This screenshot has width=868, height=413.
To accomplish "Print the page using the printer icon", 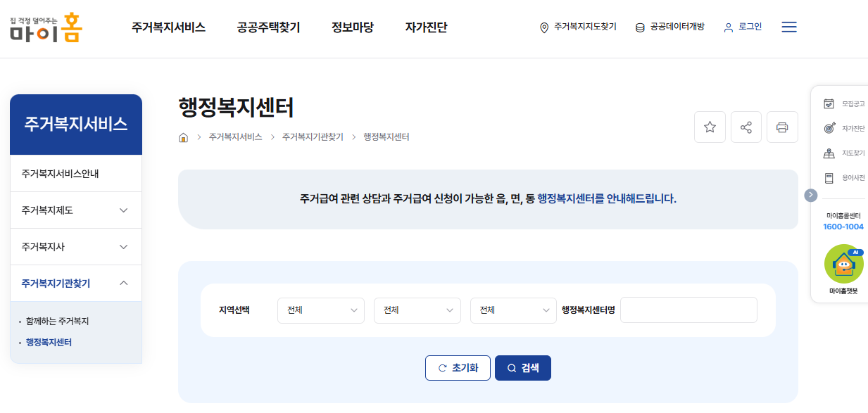I will coord(782,127).
